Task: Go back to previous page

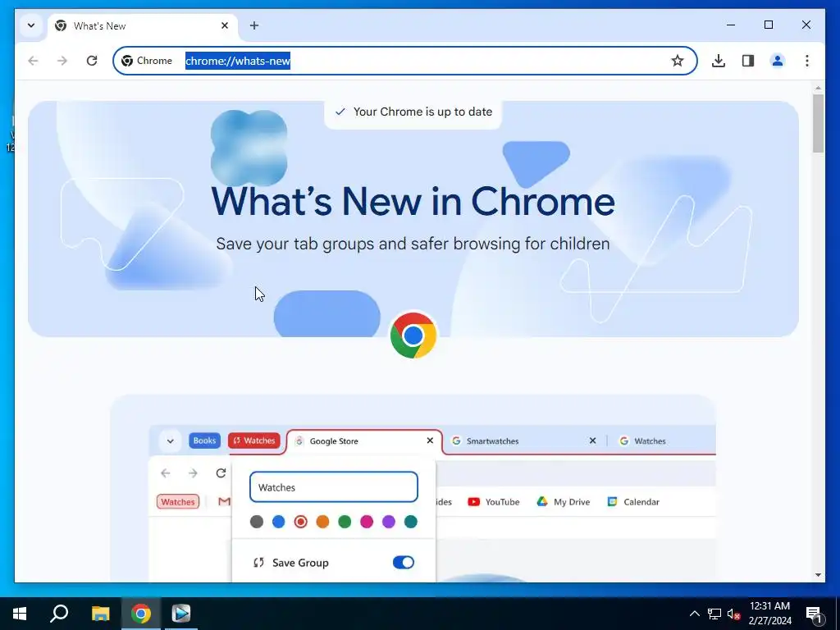Action: pyautogui.click(x=33, y=61)
